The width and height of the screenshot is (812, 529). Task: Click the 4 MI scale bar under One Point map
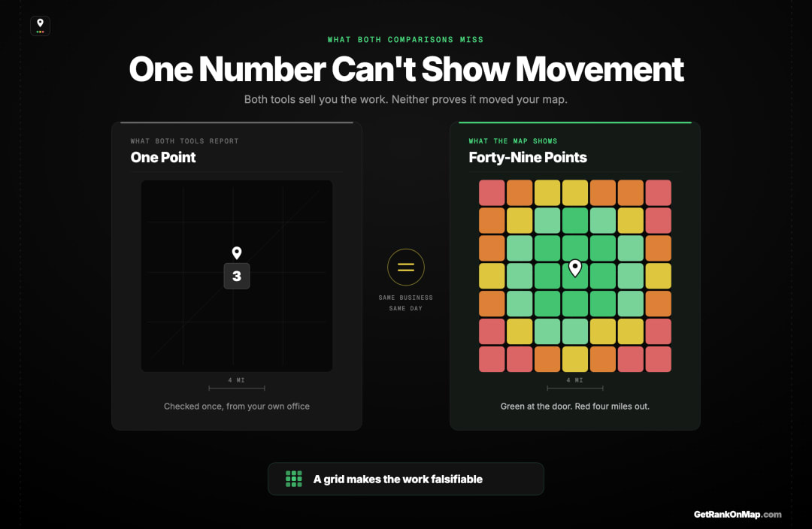[x=237, y=388]
